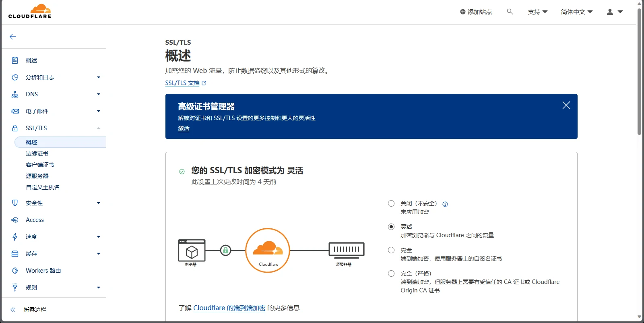Image resolution: width=644 pixels, height=323 pixels.
Task: Click the 概述 clipboard icon
Action: pyautogui.click(x=15, y=60)
